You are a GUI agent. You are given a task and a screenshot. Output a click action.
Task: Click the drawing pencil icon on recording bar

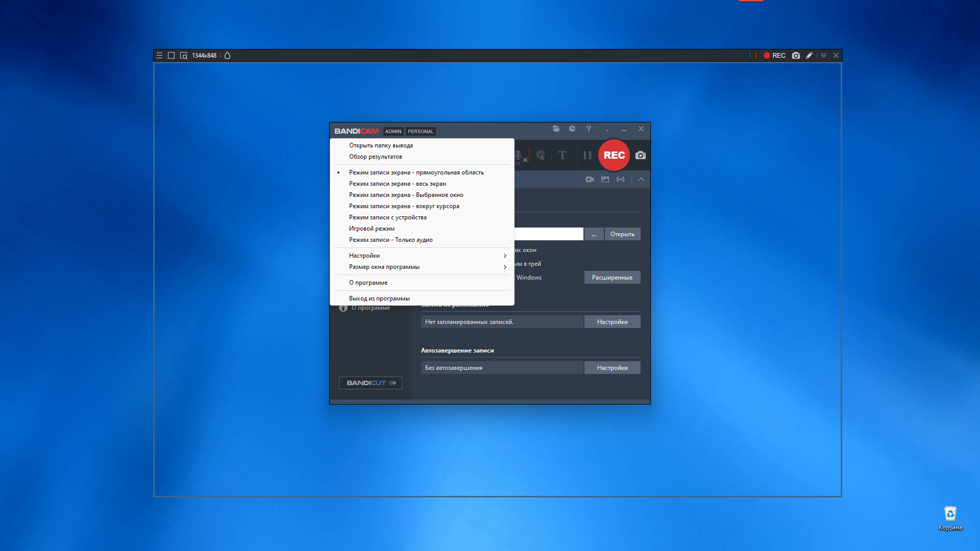[x=809, y=56]
